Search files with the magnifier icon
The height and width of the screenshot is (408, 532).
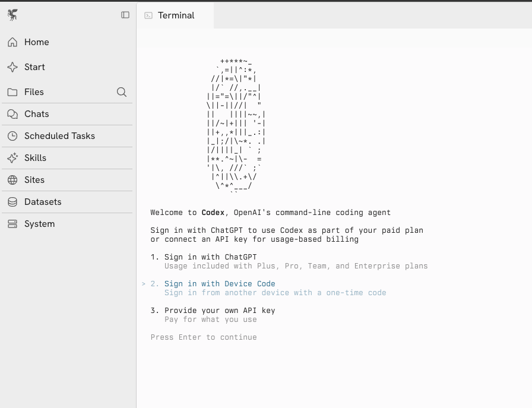tap(122, 92)
